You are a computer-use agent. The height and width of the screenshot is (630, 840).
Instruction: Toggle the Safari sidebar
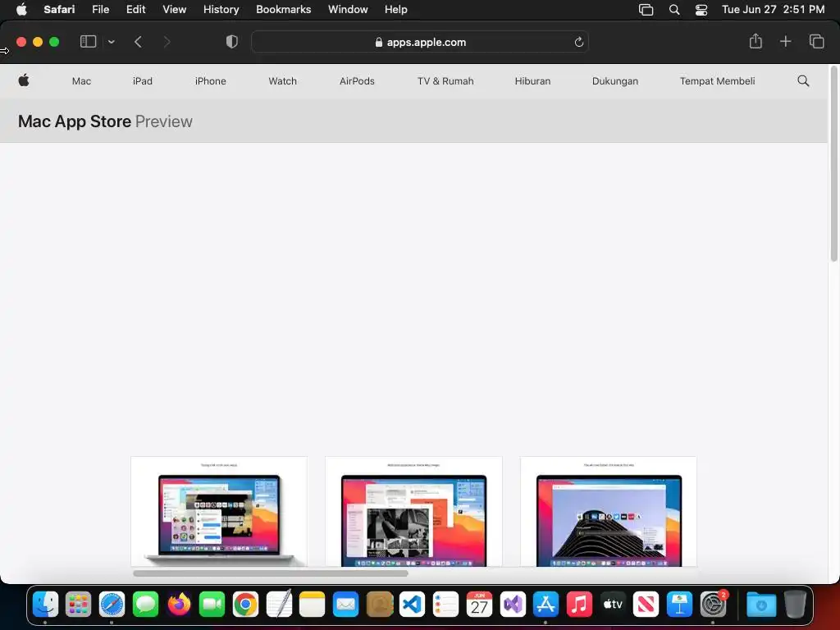click(88, 42)
